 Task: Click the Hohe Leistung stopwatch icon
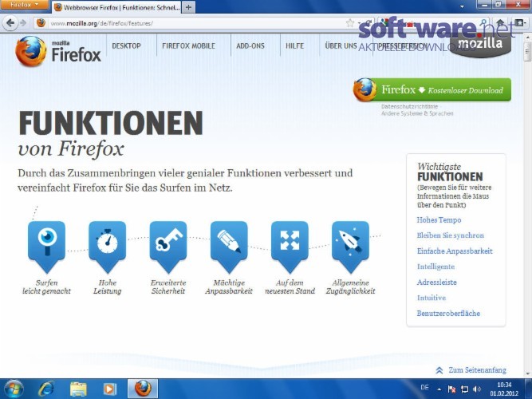[107, 247]
